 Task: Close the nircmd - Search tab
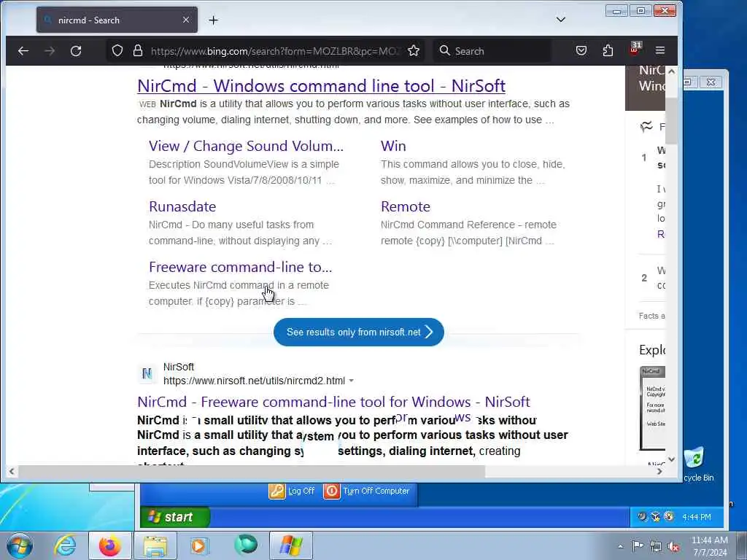tap(186, 20)
